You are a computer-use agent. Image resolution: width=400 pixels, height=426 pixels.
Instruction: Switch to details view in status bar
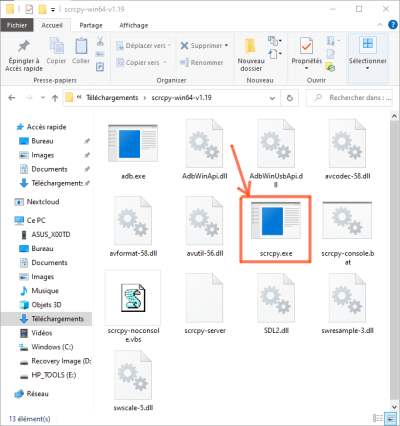pyautogui.click(x=378, y=418)
